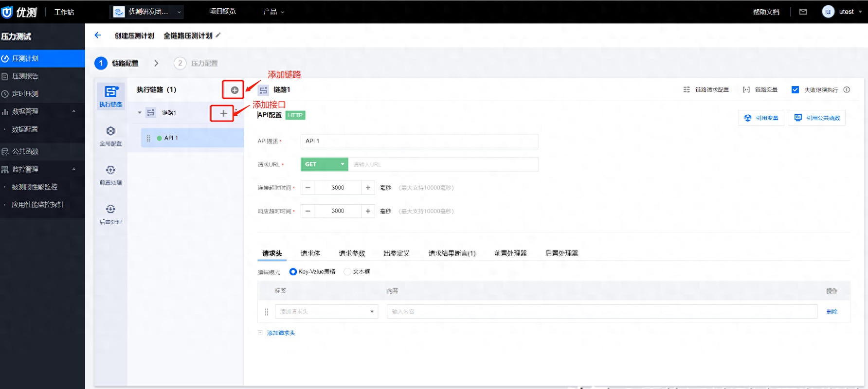Open 项目概览 in top navigation

(222, 11)
